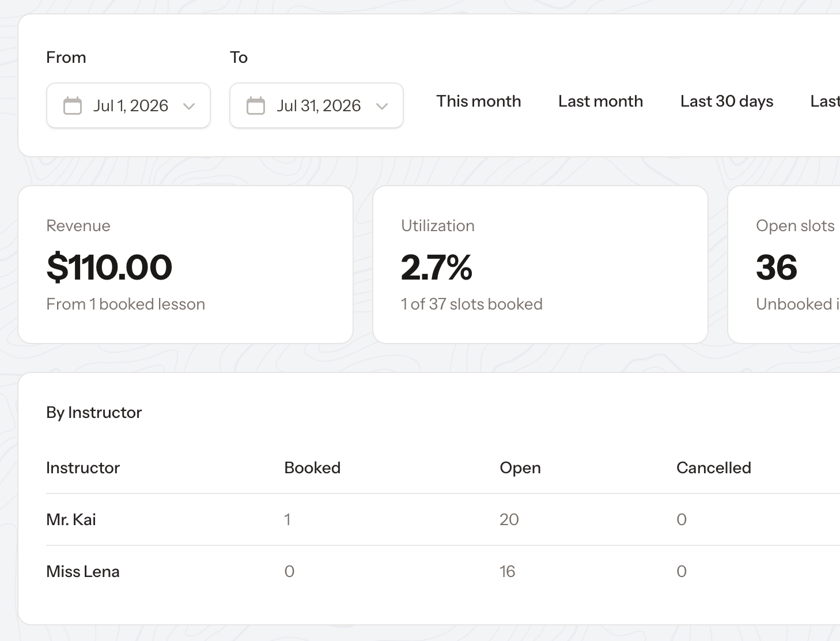Click the Utilization value 2.7%
This screenshot has width=840, height=641.
(x=437, y=267)
